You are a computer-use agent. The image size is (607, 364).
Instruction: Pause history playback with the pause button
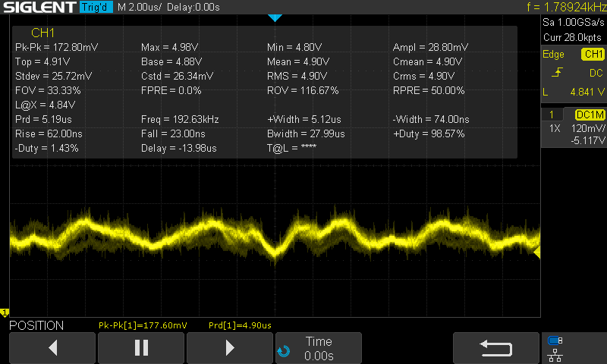click(141, 347)
